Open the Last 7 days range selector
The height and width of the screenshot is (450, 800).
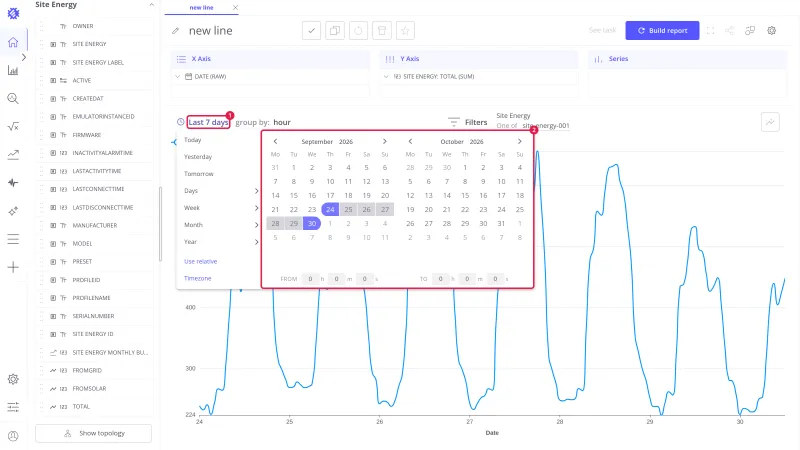(208, 122)
